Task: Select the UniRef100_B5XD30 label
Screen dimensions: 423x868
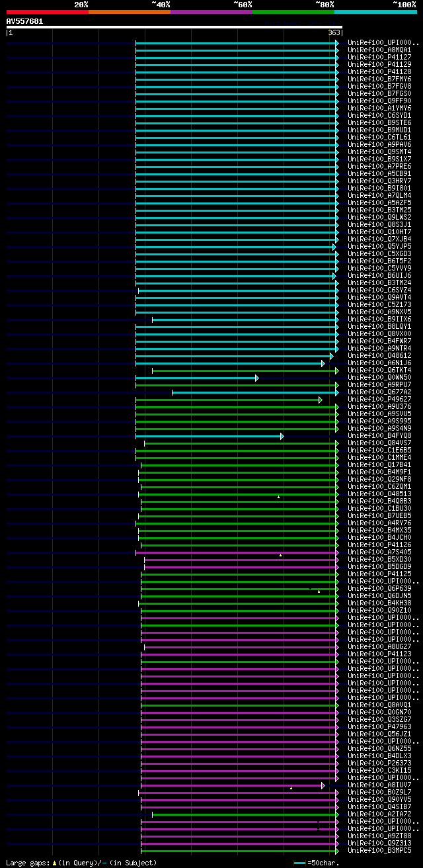Action: click(379, 560)
